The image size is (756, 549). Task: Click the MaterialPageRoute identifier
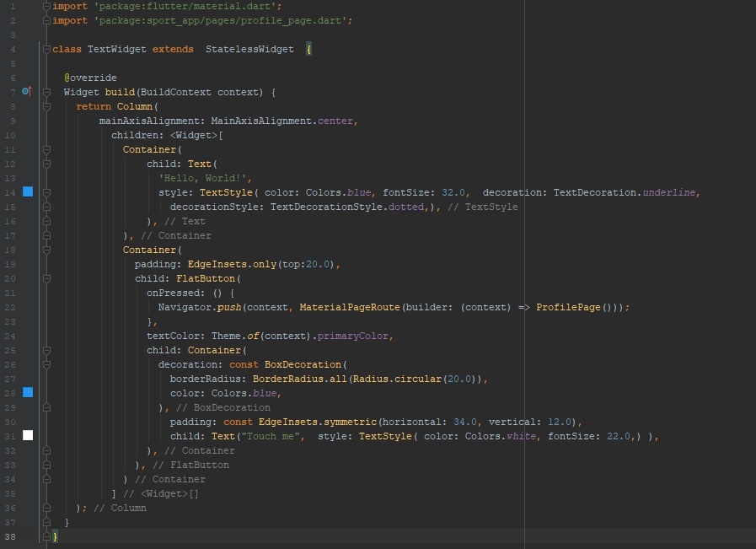[x=350, y=307]
